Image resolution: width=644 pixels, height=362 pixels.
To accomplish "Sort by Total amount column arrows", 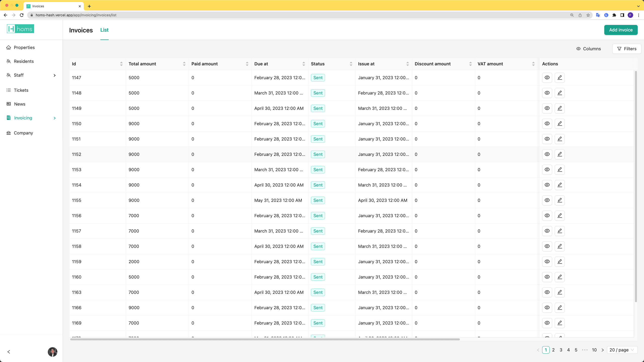I will tap(184, 64).
